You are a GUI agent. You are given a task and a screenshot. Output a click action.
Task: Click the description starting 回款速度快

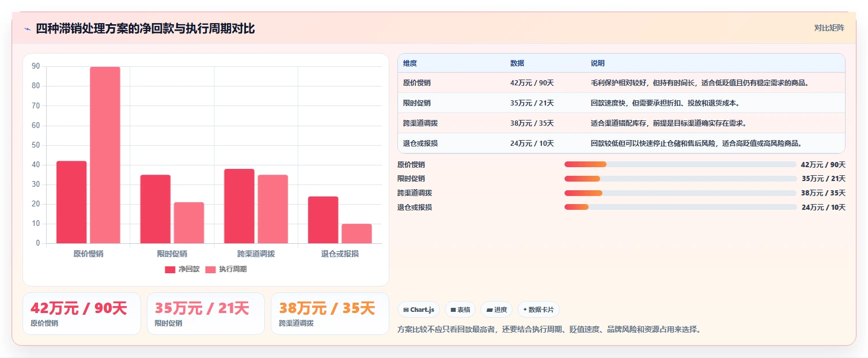pyautogui.click(x=666, y=103)
